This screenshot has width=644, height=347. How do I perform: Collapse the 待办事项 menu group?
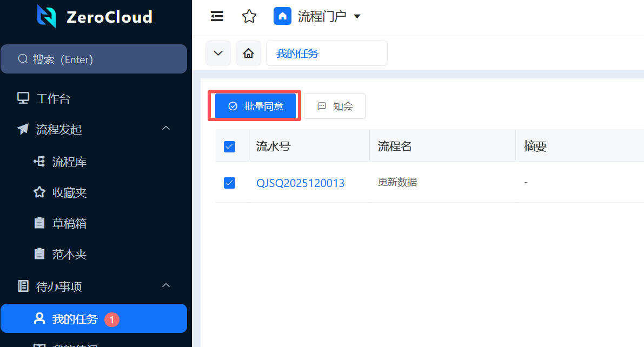pyautogui.click(x=166, y=285)
